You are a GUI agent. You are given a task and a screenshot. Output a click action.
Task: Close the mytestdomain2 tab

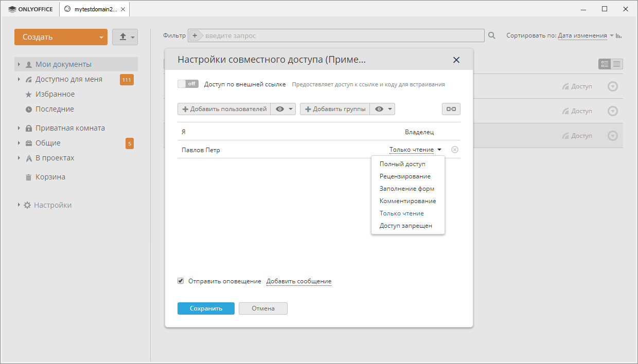[x=123, y=9]
